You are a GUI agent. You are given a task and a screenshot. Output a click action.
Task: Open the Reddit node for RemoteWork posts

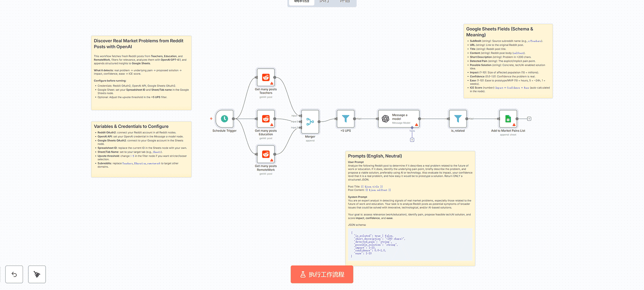[x=266, y=154]
